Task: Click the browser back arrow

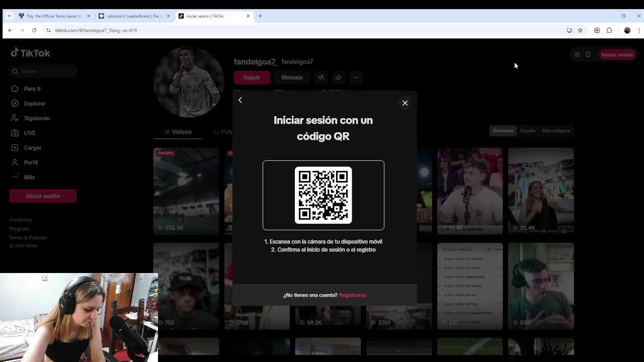Action: click(x=10, y=30)
